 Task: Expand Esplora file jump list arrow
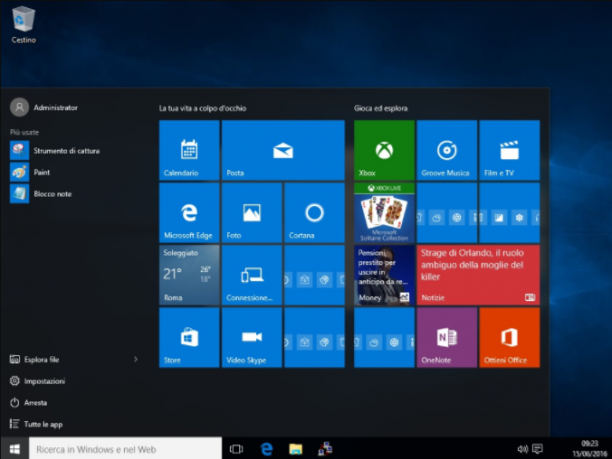(135, 359)
